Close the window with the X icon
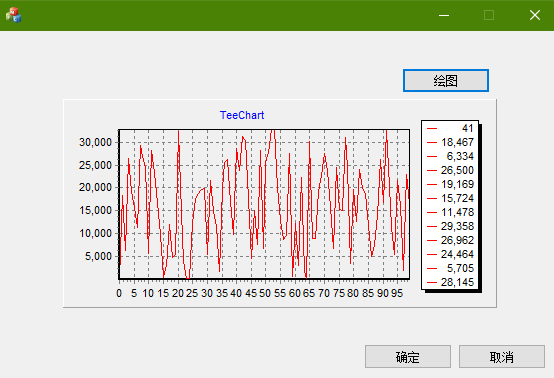 [535, 15]
